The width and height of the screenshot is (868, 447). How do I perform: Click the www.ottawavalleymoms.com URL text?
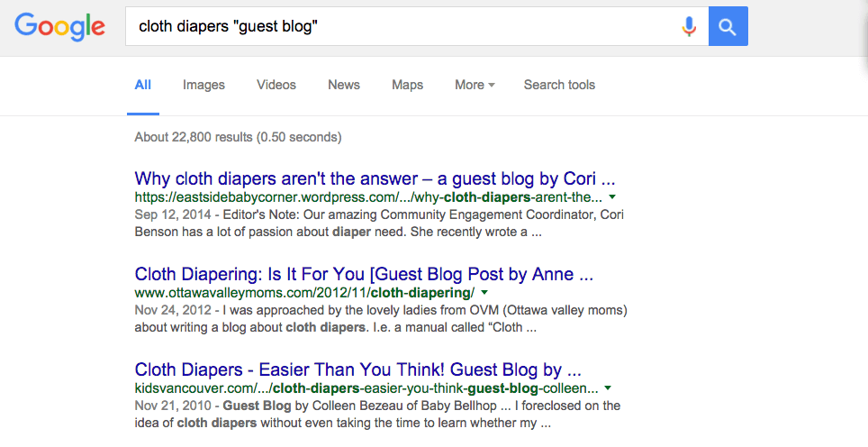(x=304, y=293)
